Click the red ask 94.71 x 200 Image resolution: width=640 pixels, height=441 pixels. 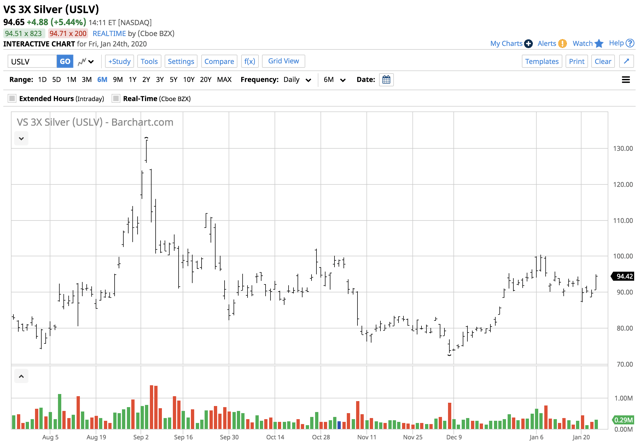coord(68,33)
